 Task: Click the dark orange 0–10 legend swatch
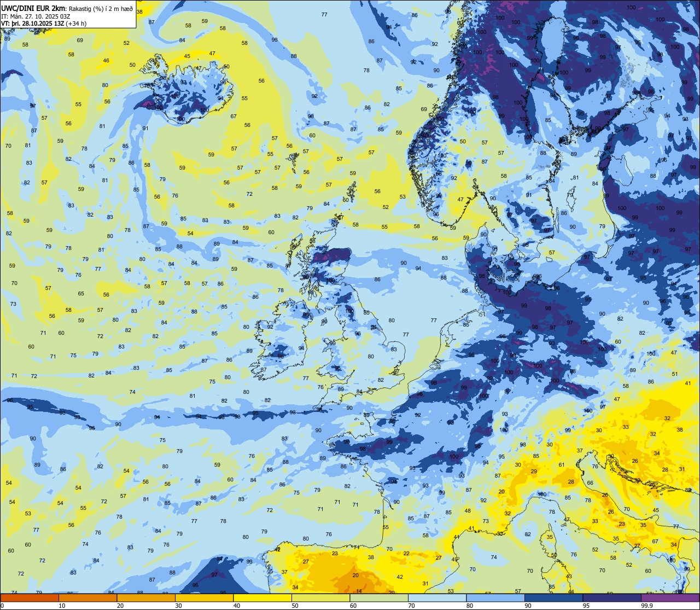click(x=30, y=597)
